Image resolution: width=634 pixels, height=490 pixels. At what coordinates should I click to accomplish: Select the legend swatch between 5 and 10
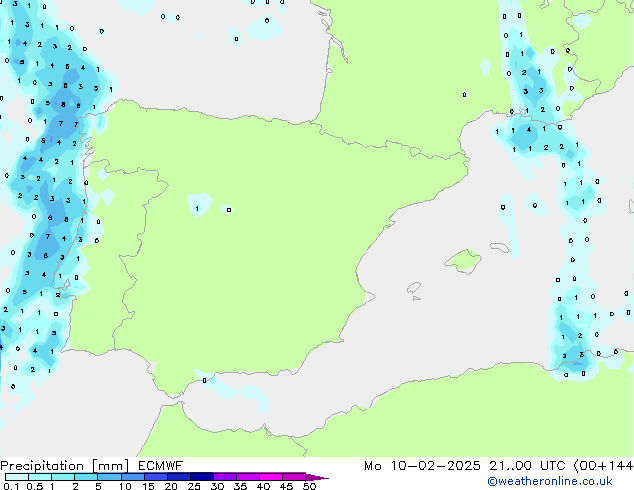tap(110, 477)
